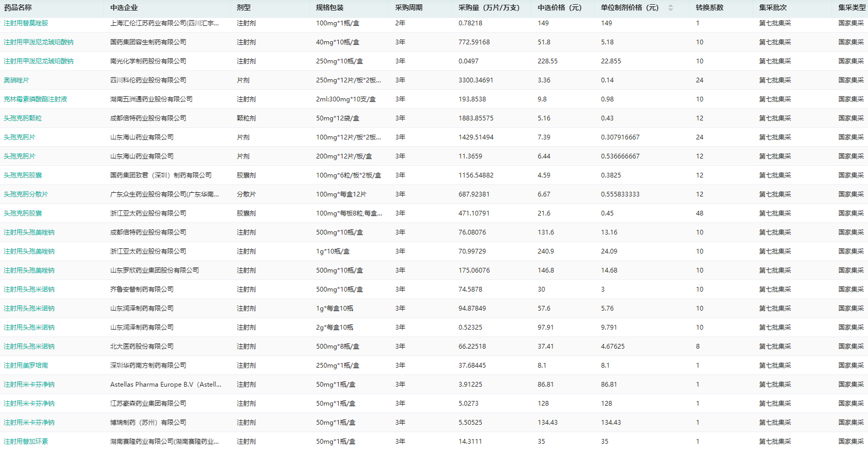
Task: Click the 注射用美罗培南 drug link
Action: [x=26, y=366]
